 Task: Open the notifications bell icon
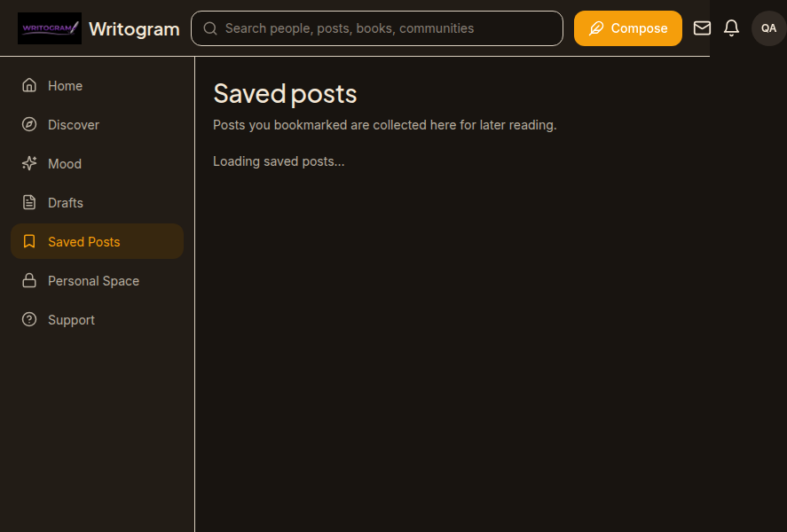(731, 28)
